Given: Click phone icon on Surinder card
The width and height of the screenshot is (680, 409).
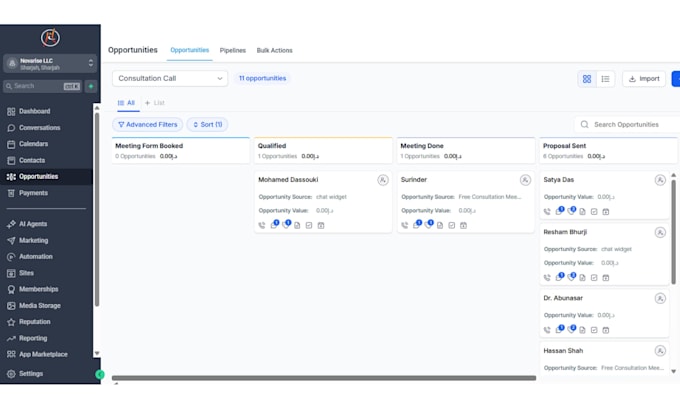Looking at the screenshot, I should [x=404, y=226].
